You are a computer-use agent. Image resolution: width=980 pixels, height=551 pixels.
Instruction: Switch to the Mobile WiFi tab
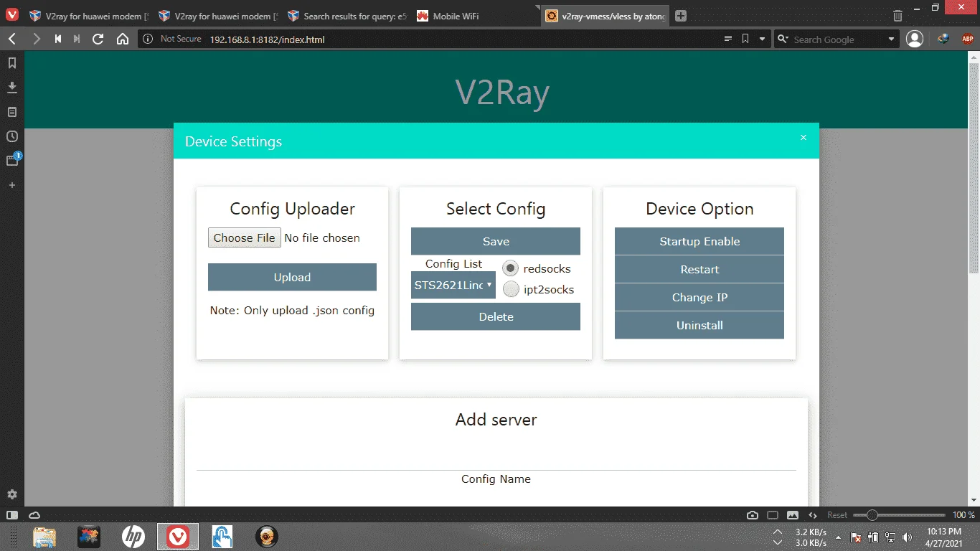tap(476, 16)
